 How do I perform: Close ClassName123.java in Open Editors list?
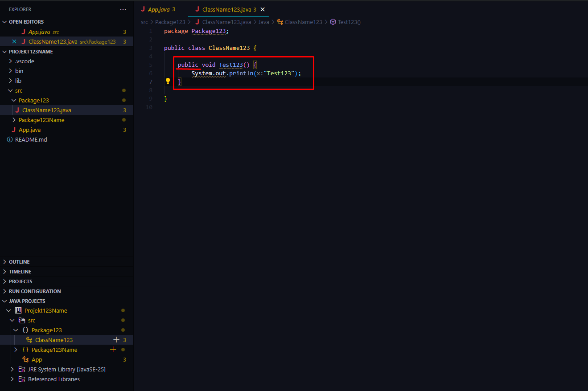tap(14, 41)
